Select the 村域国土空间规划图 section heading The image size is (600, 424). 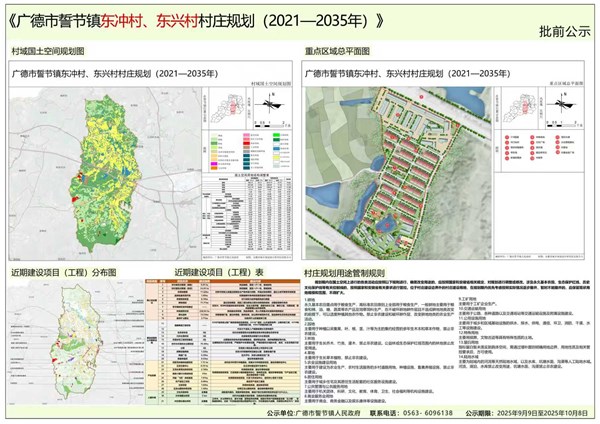48,50
